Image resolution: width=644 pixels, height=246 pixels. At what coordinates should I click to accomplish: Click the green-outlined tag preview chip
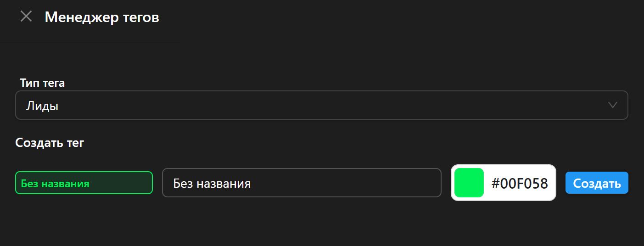pos(84,183)
